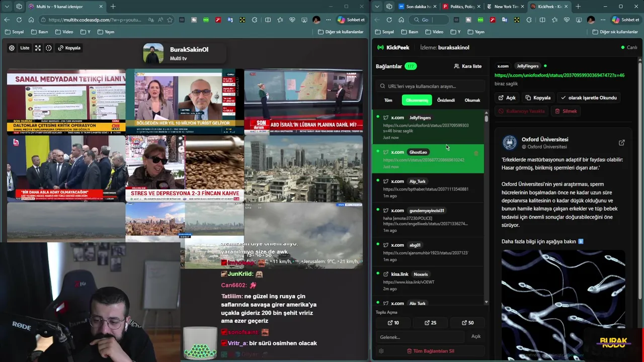Open Sosyal bookmarks folder in KickPeek browser
The image size is (644, 362).
click(384, 32)
